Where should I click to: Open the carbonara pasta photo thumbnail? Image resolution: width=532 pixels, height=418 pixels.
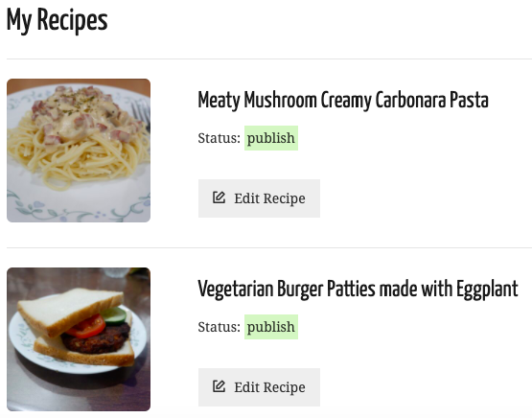point(79,151)
